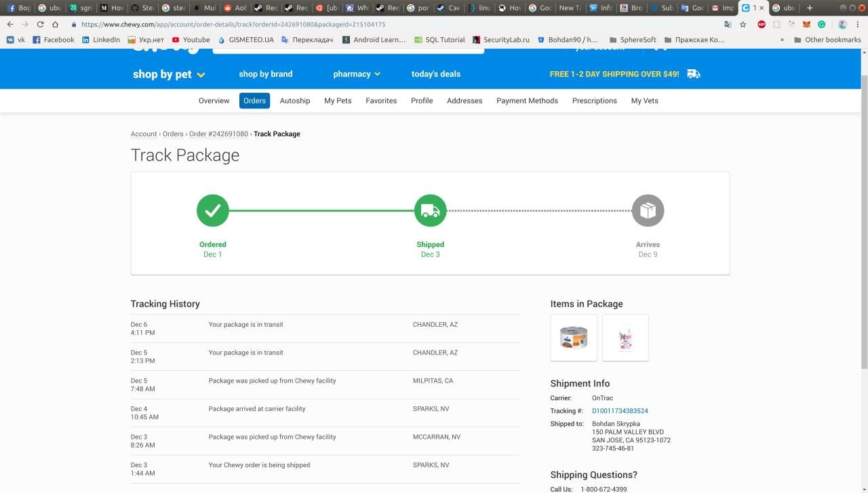868x493 pixels.
Task: Open the My Pets tab
Action: (338, 100)
